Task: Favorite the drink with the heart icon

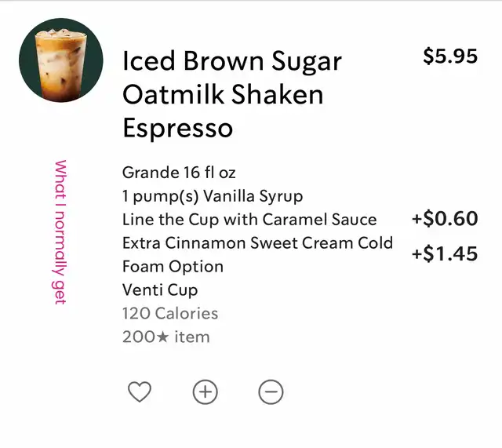Action: tap(139, 392)
